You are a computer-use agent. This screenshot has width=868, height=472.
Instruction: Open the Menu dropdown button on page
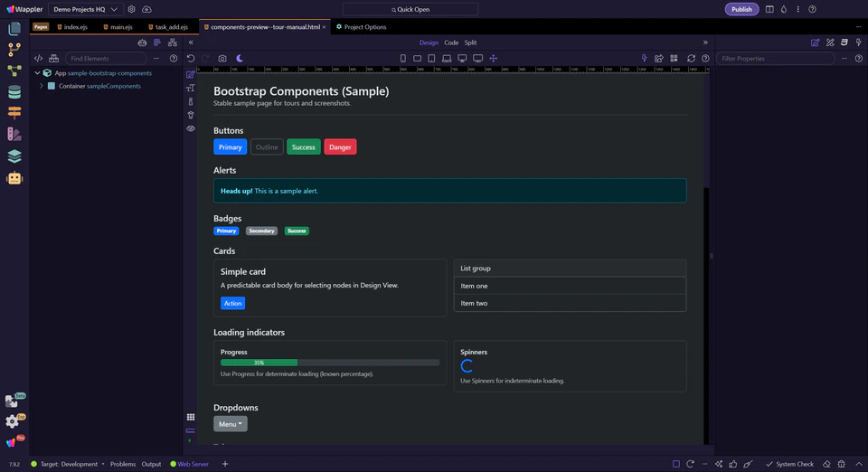231,424
